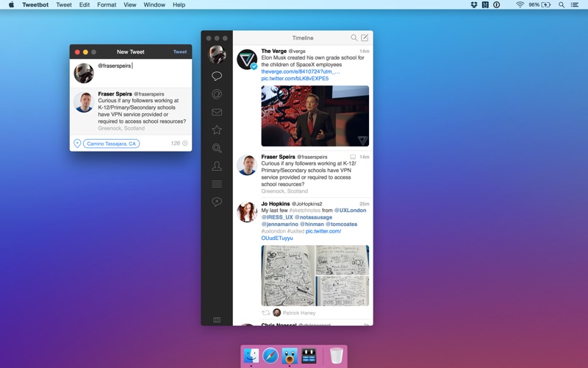Click the compose new tweet icon

tap(365, 38)
